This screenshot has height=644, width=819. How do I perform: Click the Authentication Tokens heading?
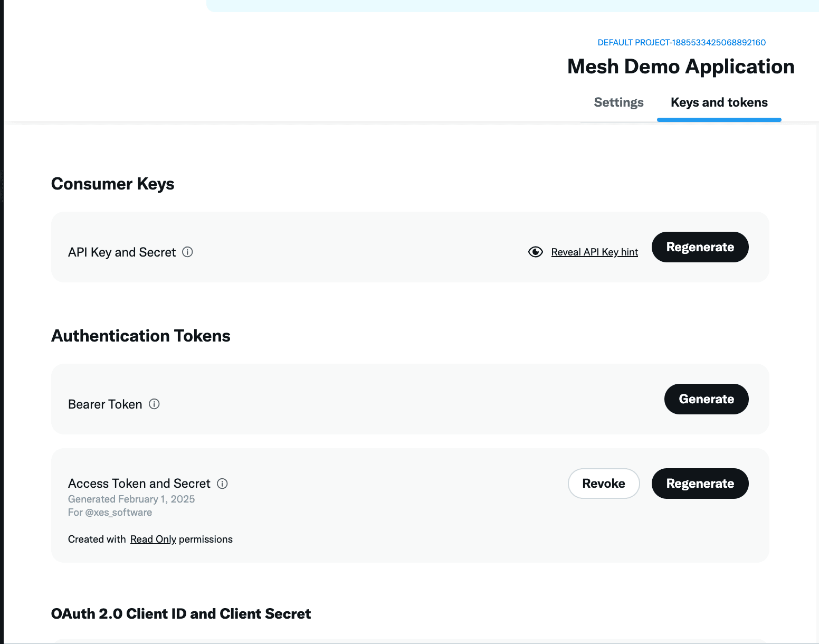point(141,336)
